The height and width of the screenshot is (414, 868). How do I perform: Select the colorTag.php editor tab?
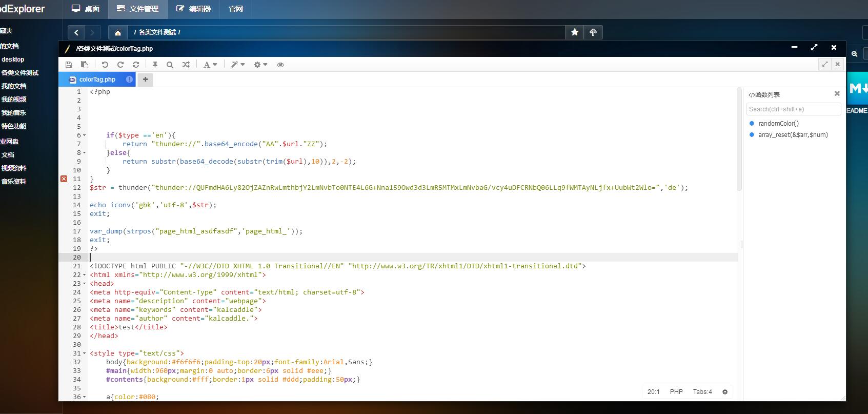point(97,80)
